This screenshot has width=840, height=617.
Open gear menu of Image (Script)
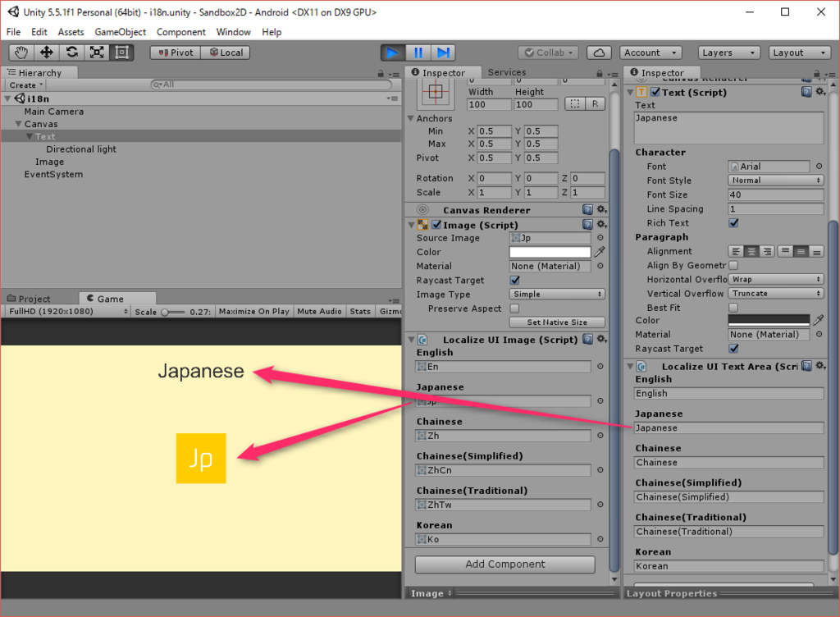tap(601, 225)
